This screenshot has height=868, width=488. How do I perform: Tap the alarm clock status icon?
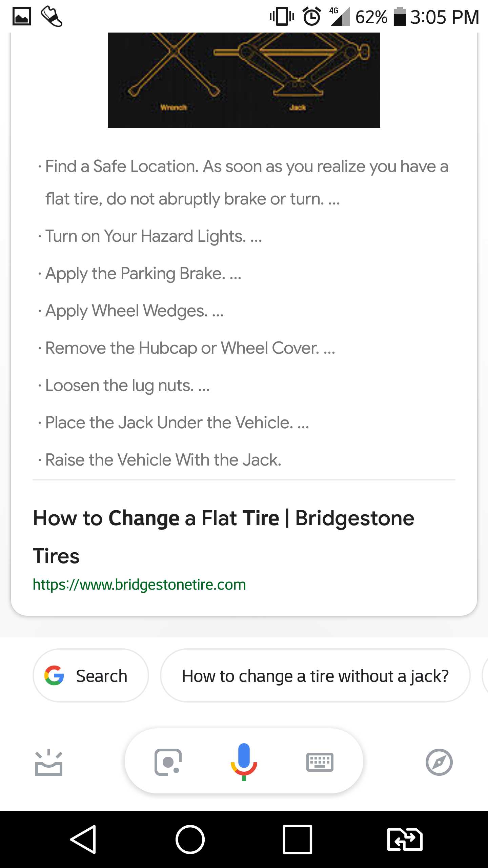tap(311, 16)
